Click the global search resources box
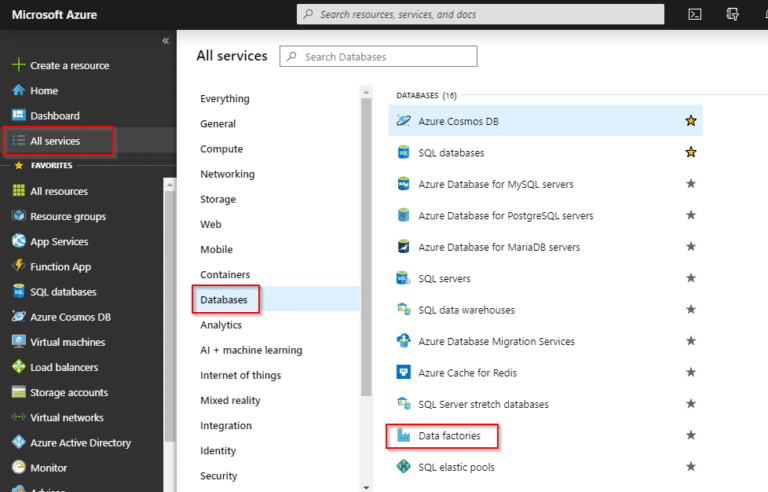The height and width of the screenshot is (492, 768). (x=480, y=14)
